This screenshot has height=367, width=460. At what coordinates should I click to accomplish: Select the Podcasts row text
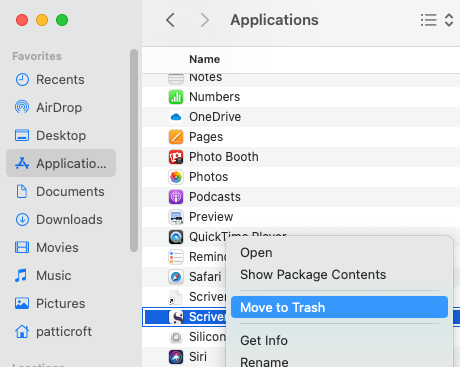click(x=215, y=197)
